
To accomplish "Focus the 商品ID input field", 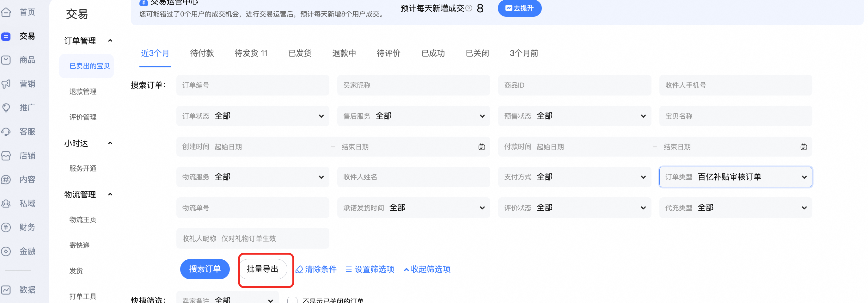I will (575, 85).
